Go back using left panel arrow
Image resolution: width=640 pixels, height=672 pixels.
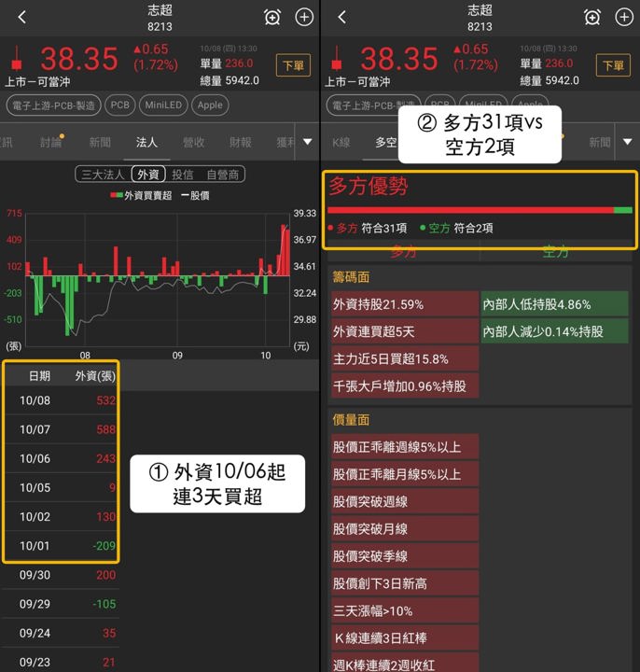(22, 17)
